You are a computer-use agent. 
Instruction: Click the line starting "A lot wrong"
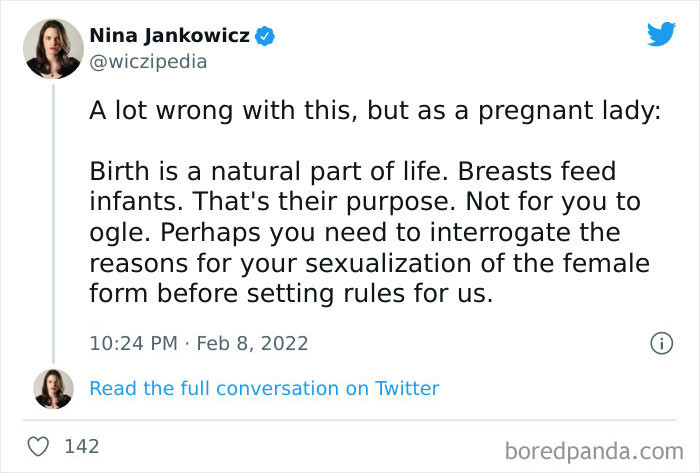click(375, 113)
